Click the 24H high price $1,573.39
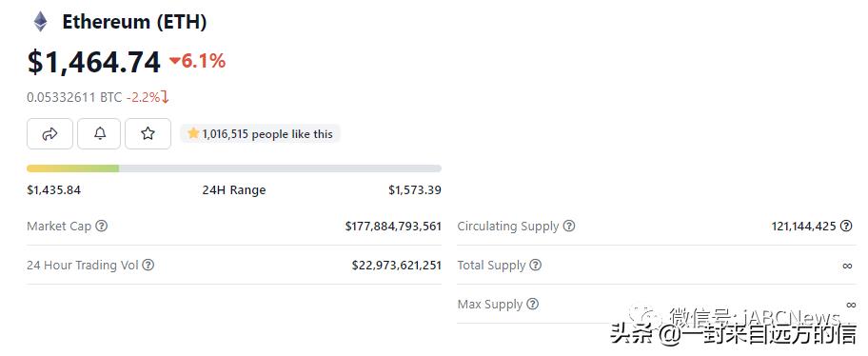The width and height of the screenshot is (868, 356). (415, 190)
